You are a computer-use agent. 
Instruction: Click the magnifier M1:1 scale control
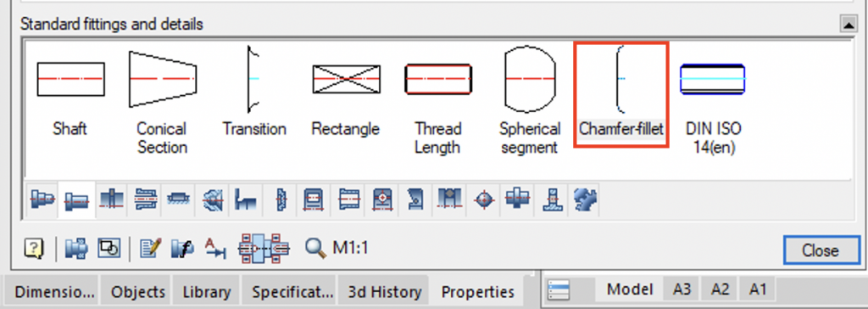pyautogui.click(x=337, y=249)
